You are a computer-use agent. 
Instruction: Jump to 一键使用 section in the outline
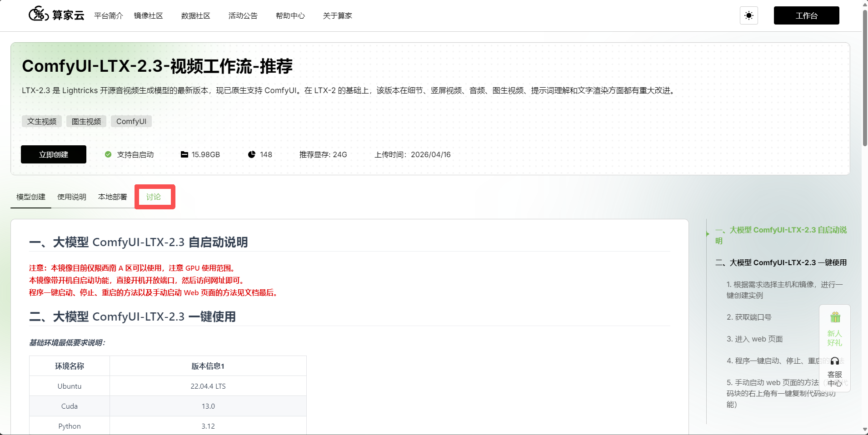pyautogui.click(x=781, y=262)
